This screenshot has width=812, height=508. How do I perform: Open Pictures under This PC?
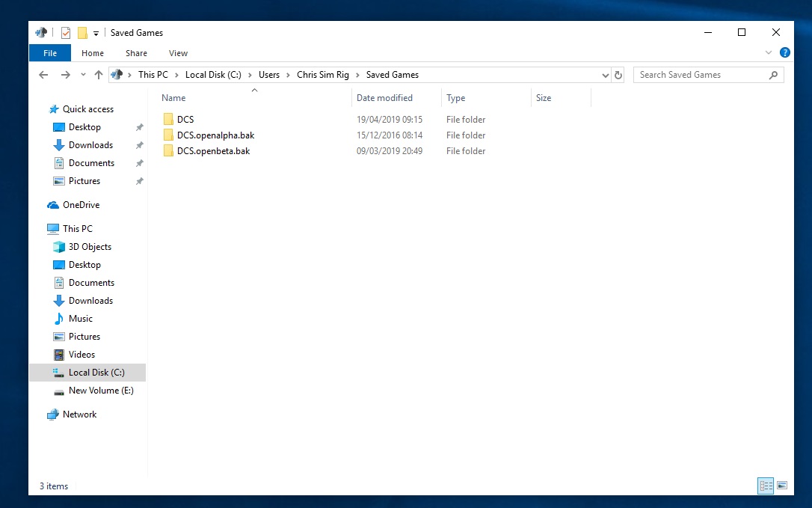pos(84,337)
